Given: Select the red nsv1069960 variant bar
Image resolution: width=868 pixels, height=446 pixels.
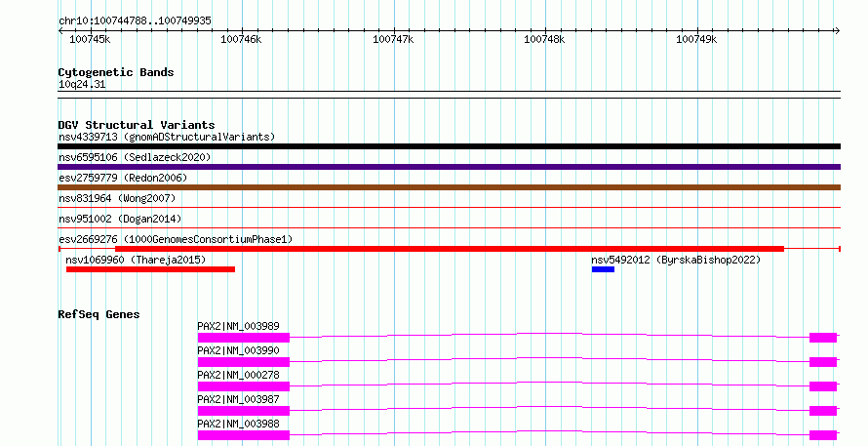Looking at the screenshot, I should tap(150, 269).
